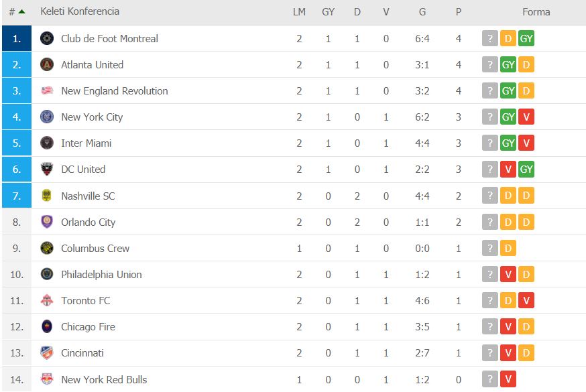Click the Toronto FC red crest

47,300
